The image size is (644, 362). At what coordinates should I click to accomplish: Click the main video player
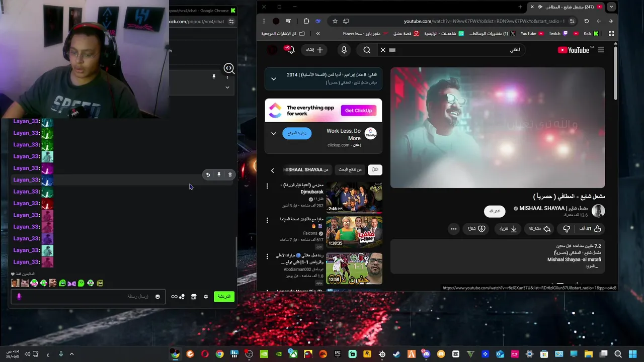click(x=498, y=127)
